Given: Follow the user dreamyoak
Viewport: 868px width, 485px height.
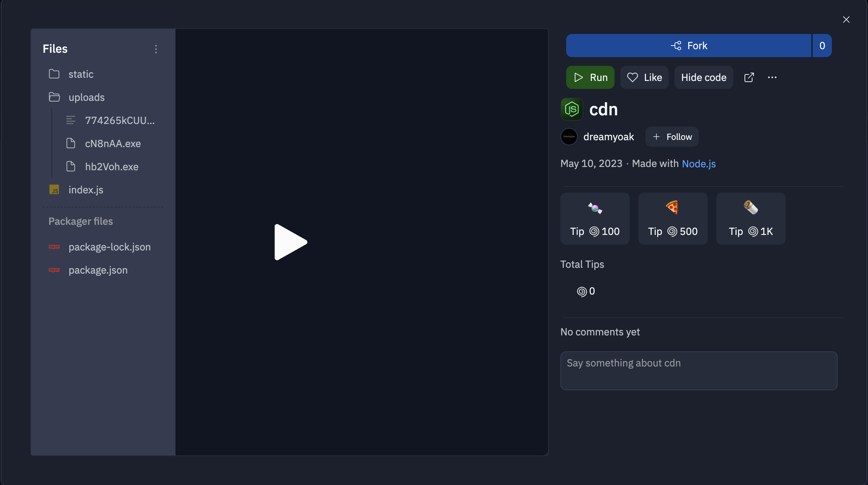Looking at the screenshot, I should (x=672, y=137).
